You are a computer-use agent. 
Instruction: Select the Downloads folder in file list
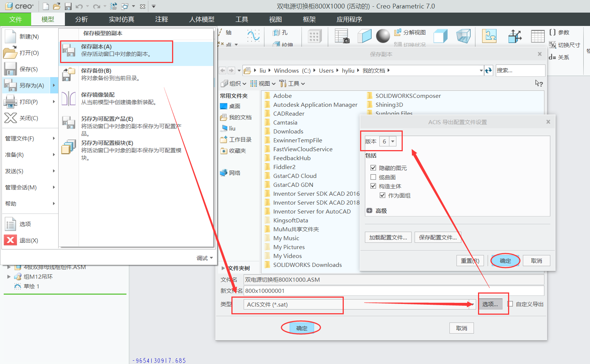pyautogui.click(x=288, y=131)
